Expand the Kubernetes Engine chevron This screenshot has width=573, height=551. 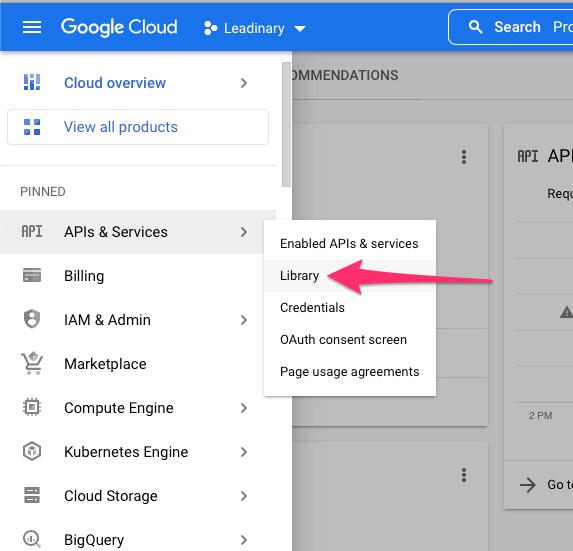pos(244,452)
